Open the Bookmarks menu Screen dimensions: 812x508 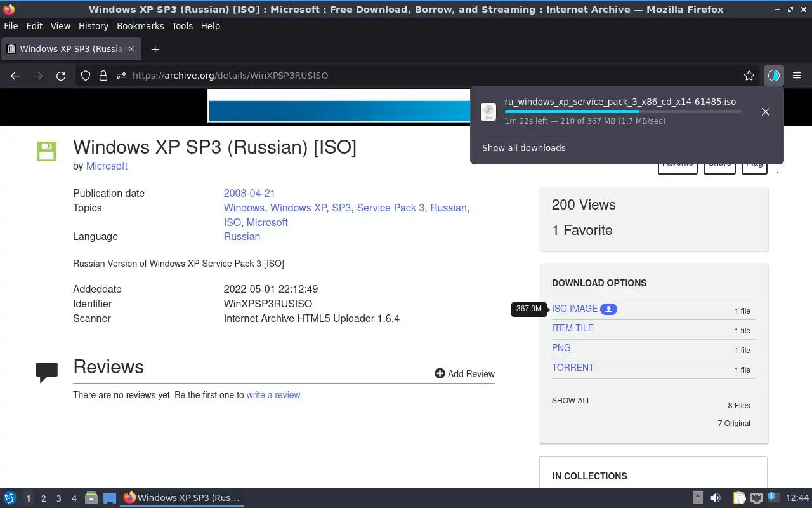pyautogui.click(x=140, y=26)
